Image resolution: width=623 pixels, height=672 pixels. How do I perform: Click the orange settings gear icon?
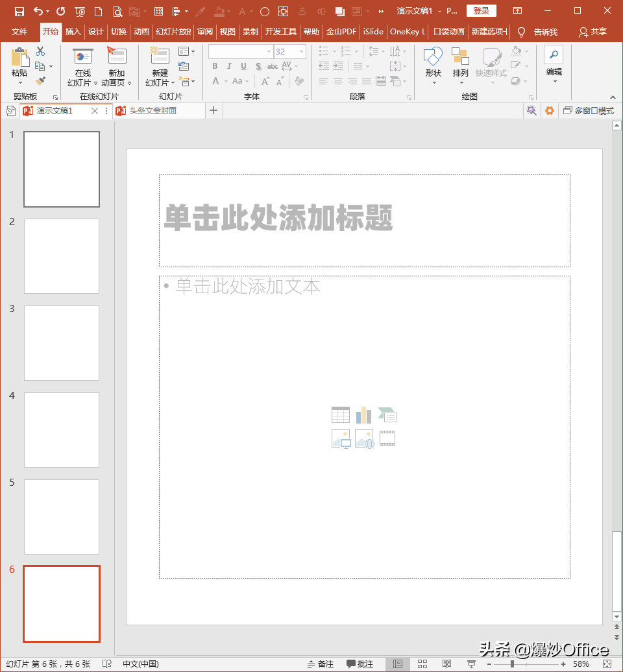549,111
